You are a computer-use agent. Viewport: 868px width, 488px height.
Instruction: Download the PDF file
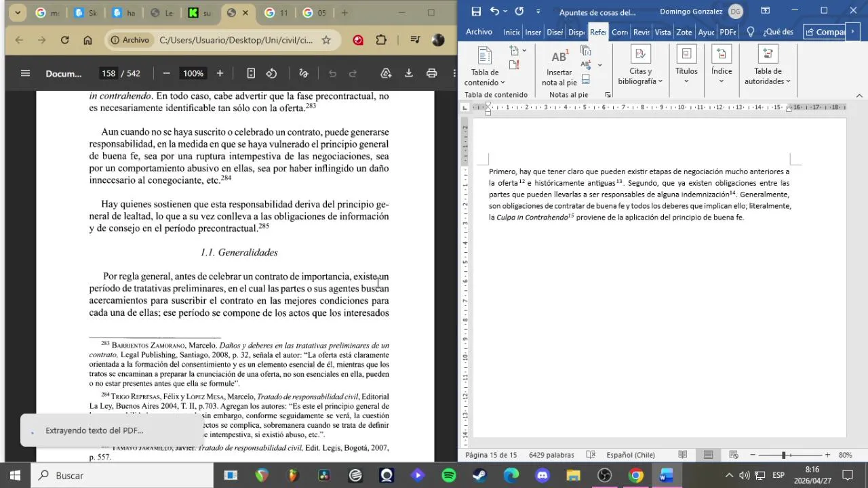pyautogui.click(x=409, y=73)
